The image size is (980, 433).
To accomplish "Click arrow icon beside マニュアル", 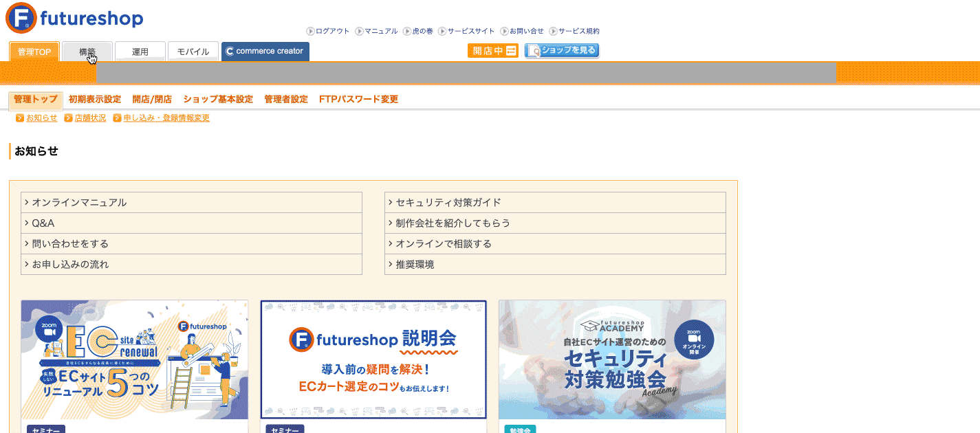I will 359,31.
